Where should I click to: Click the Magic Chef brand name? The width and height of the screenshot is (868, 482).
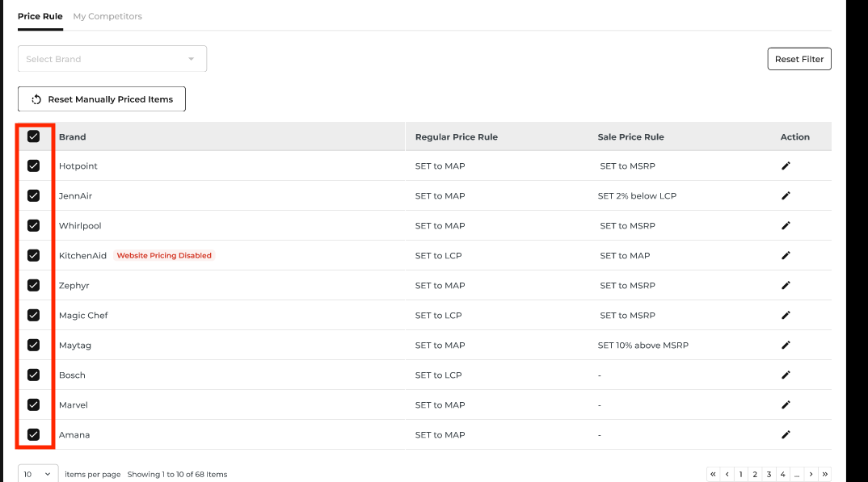click(83, 315)
